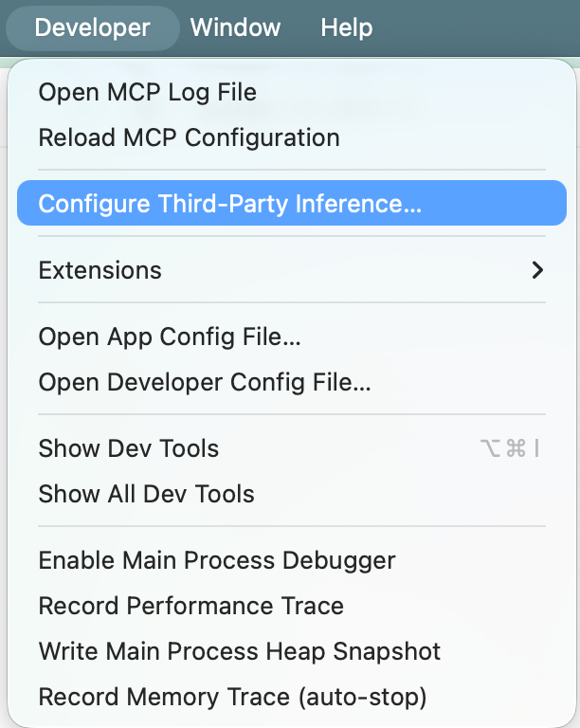Expand the Extensions submenu
Screen dimensions: 580x728
click(x=100, y=270)
